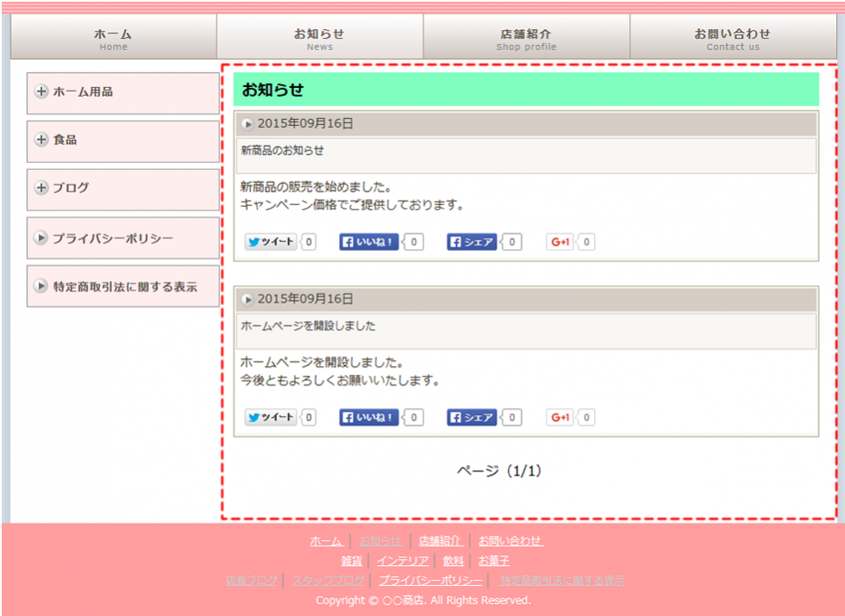Open 特定商取引法に関する表示 in the left sidebar
845x616 pixels.
(x=123, y=286)
